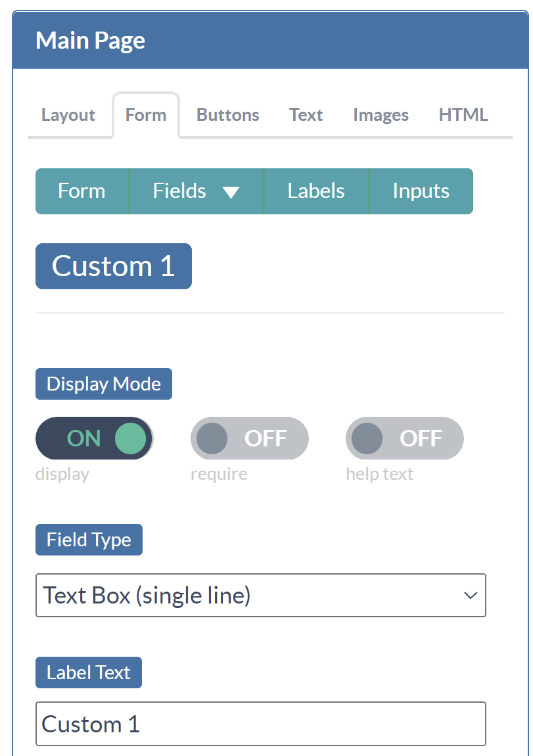Click the Field Type dropdown chevron
The image size is (533, 756).
(470, 595)
